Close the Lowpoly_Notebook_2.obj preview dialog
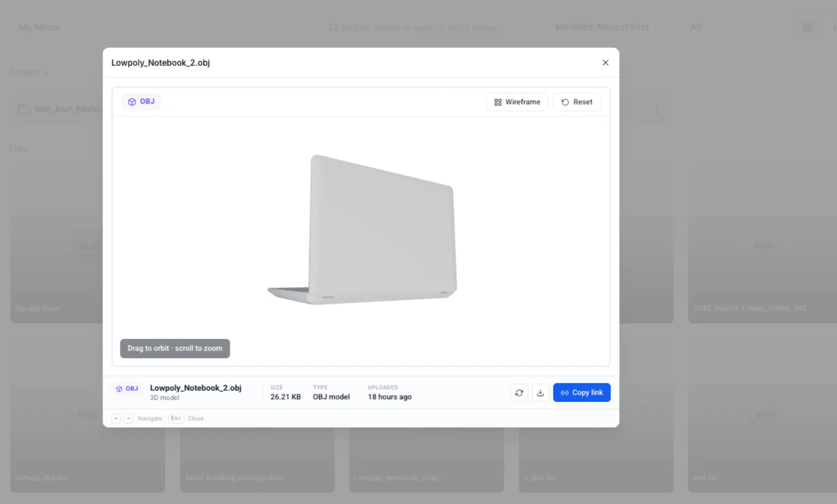Viewport: 837px width, 504px height. tap(606, 63)
